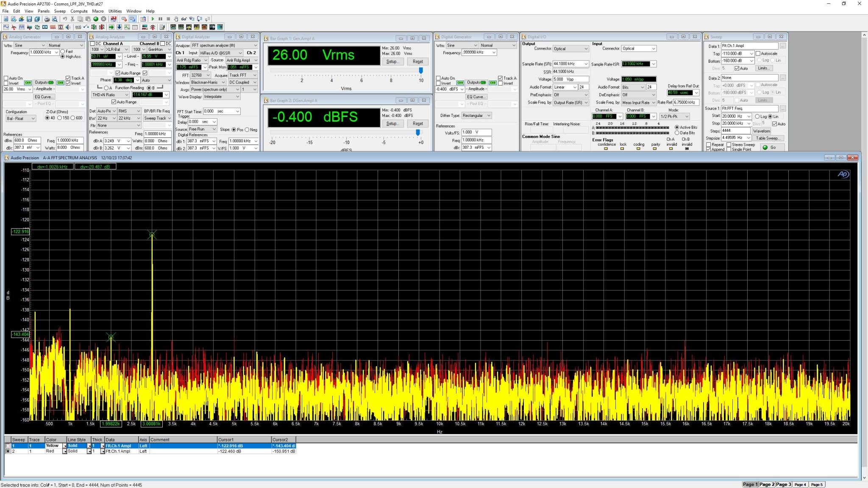This screenshot has width=868, height=488.
Task: Open Analog Generator panel via sine-wave icon
Action: point(6,27)
